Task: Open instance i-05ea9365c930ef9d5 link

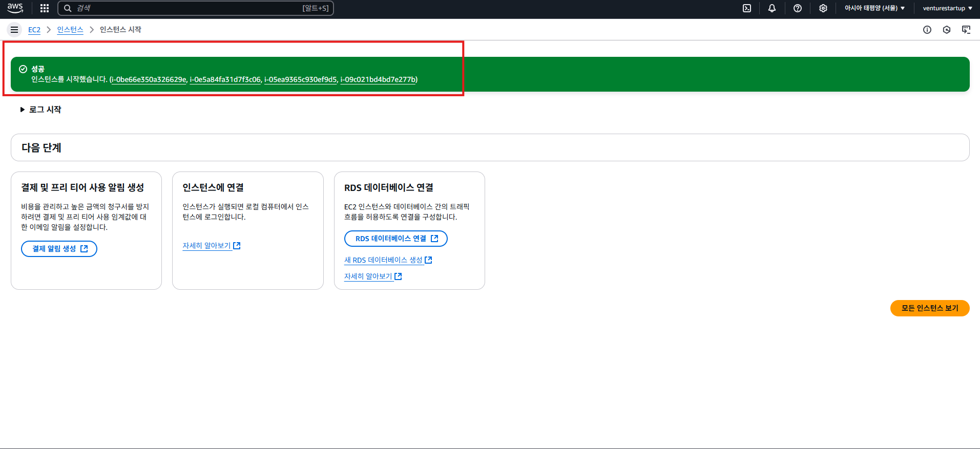Action: tap(300, 79)
